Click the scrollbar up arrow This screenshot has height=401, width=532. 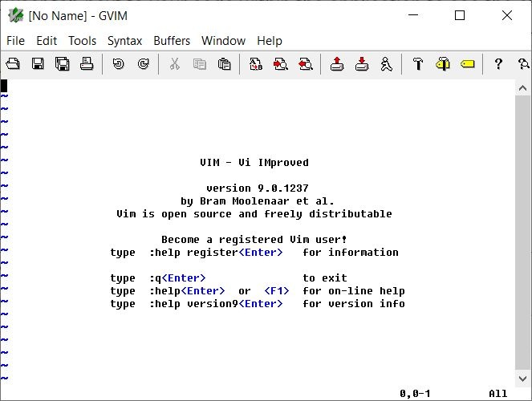[x=523, y=88]
